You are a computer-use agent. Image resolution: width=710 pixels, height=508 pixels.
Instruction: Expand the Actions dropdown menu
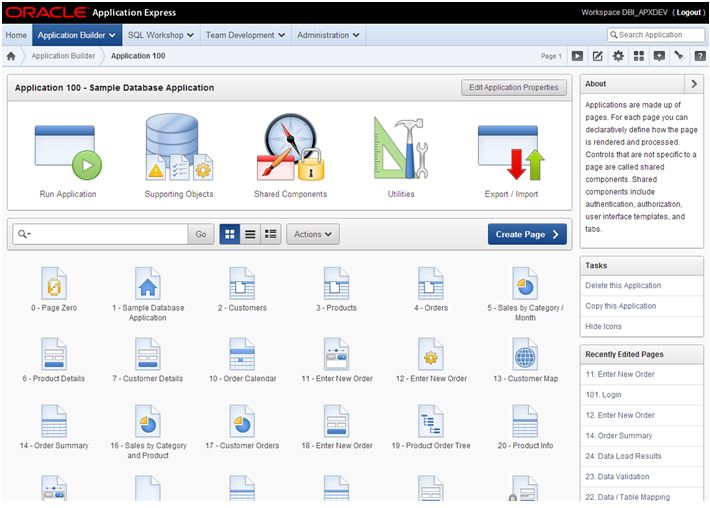[x=313, y=234]
